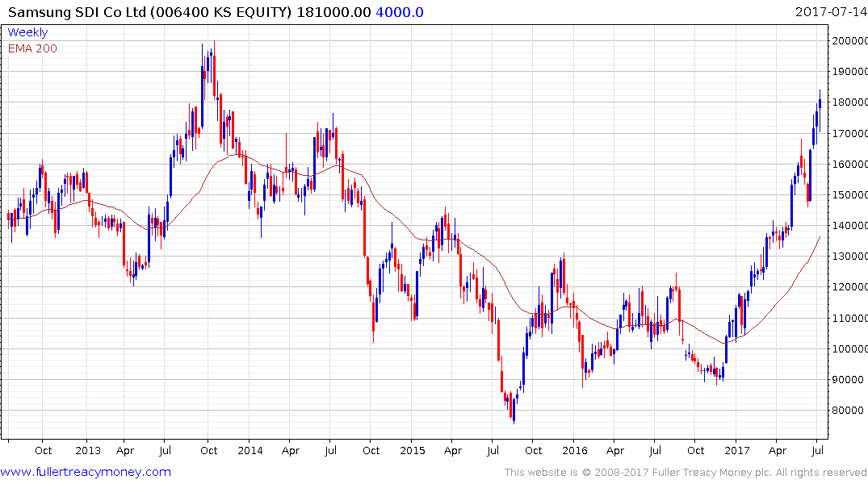Click the 130000 price axis label
The width and height of the screenshot is (868, 484).
(x=849, y=256)
